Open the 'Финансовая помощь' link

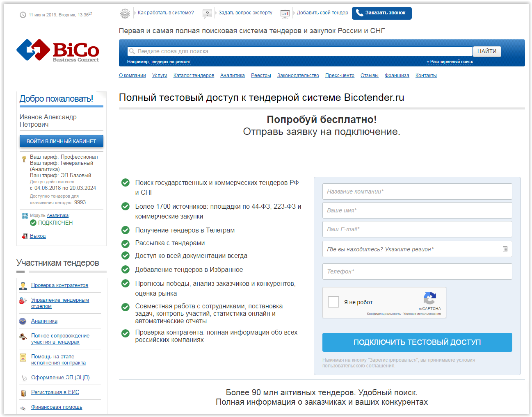click(x=57, y=407)
